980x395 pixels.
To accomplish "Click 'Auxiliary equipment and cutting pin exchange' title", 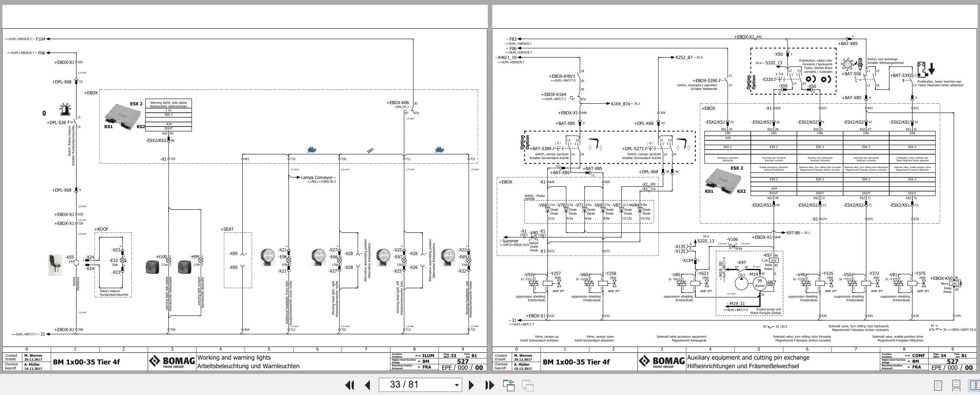I will (x=748, y=358).
